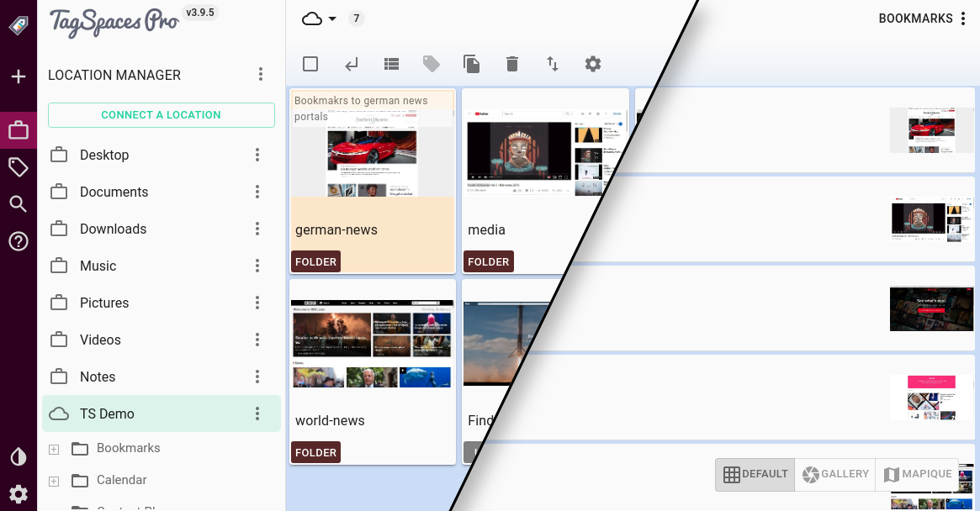Expand the Bookmarks folder tree node
The image size is (980, 511).
54,449
